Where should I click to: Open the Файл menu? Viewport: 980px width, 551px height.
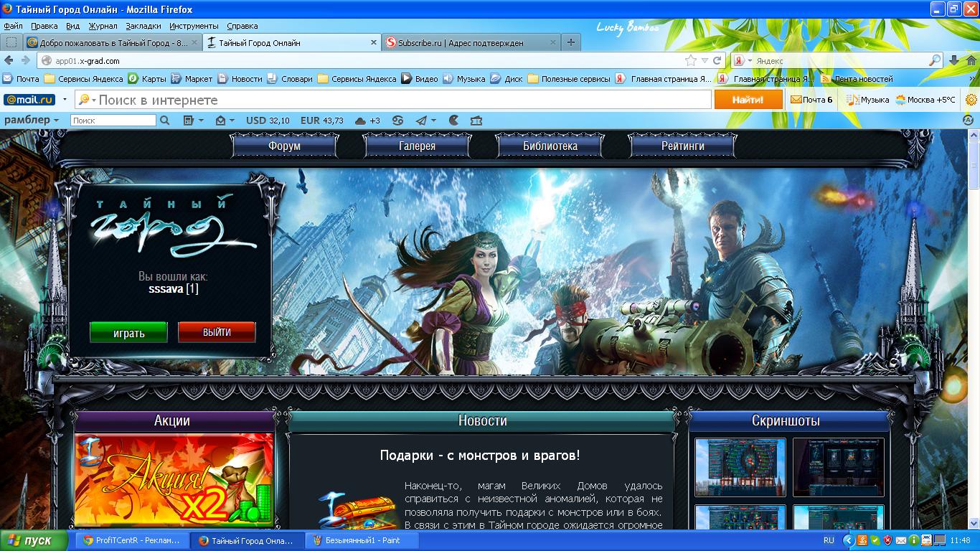13,26
